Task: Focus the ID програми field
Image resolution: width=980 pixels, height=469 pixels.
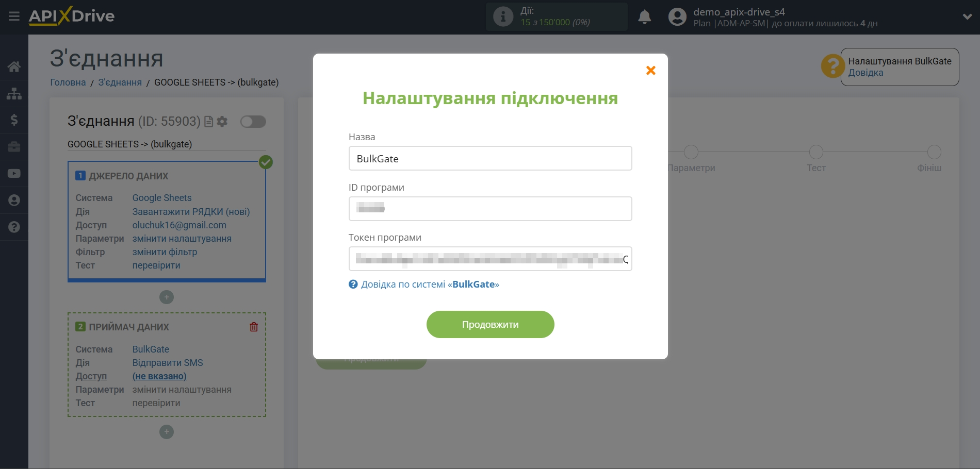Action: tap(490, 209)
